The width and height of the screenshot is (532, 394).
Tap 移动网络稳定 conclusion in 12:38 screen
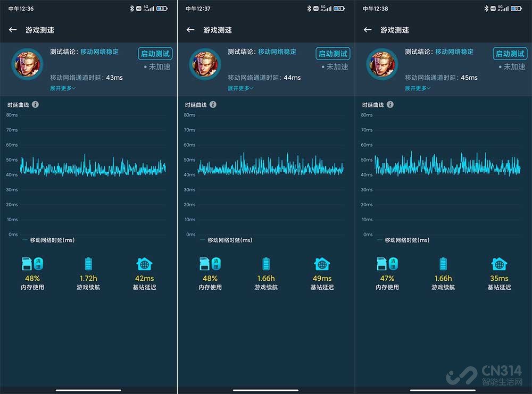click(x=454, y=52)
